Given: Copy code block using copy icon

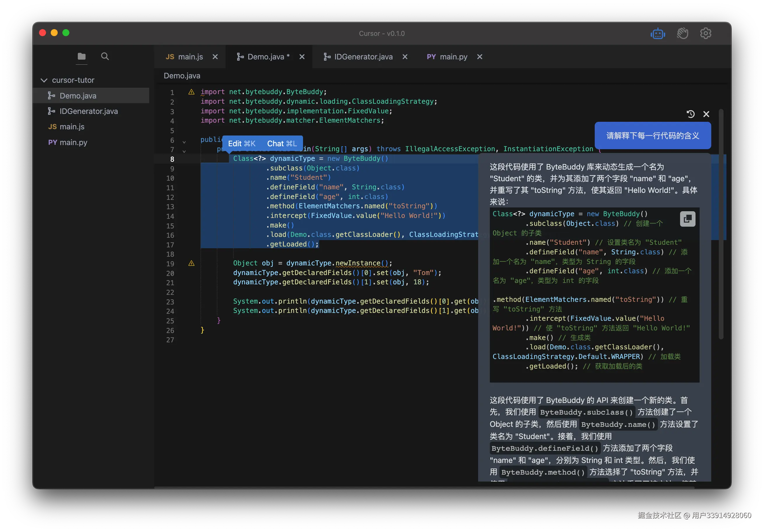Looking at the screenshot, I should 687,219.
